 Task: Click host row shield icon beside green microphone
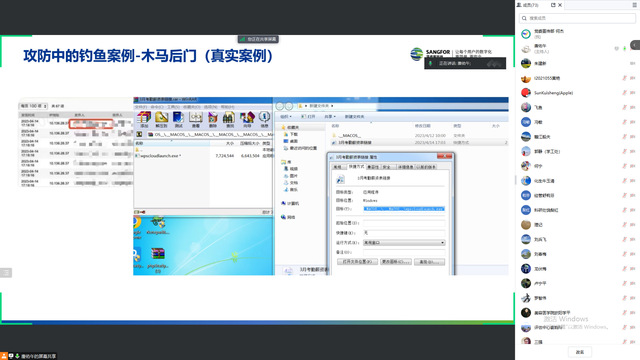tap(616, 49)
